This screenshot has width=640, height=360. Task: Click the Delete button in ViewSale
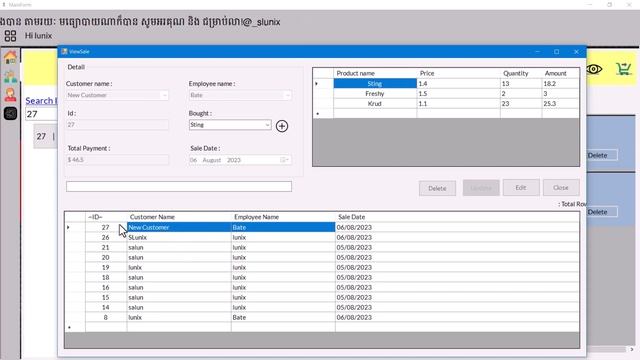click(437, 188)
